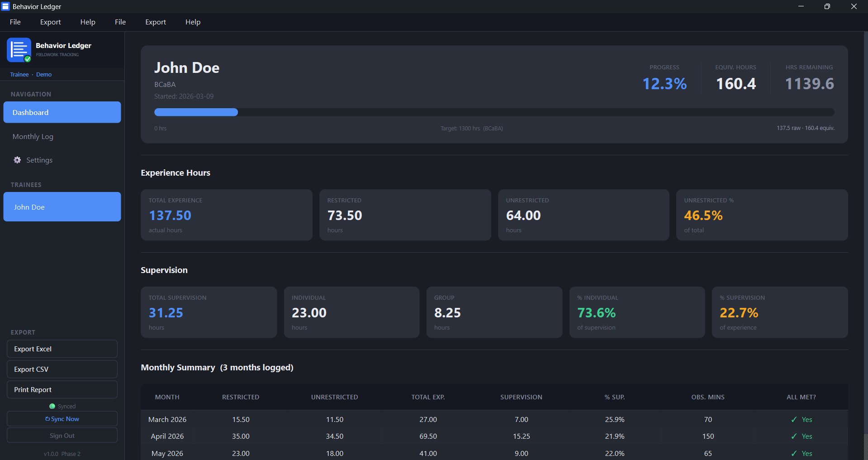
Task: Click the Export Excel button
Action: click(x=62, y=349)
